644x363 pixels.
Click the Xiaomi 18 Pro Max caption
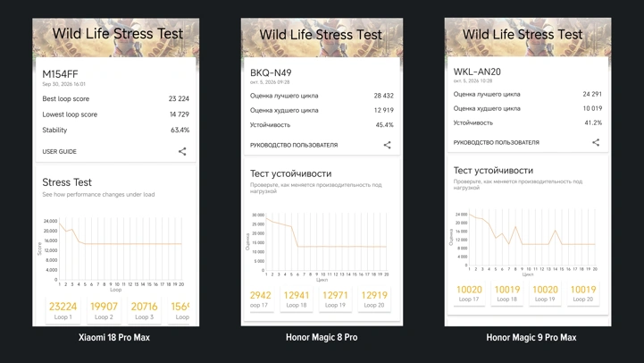114,337
